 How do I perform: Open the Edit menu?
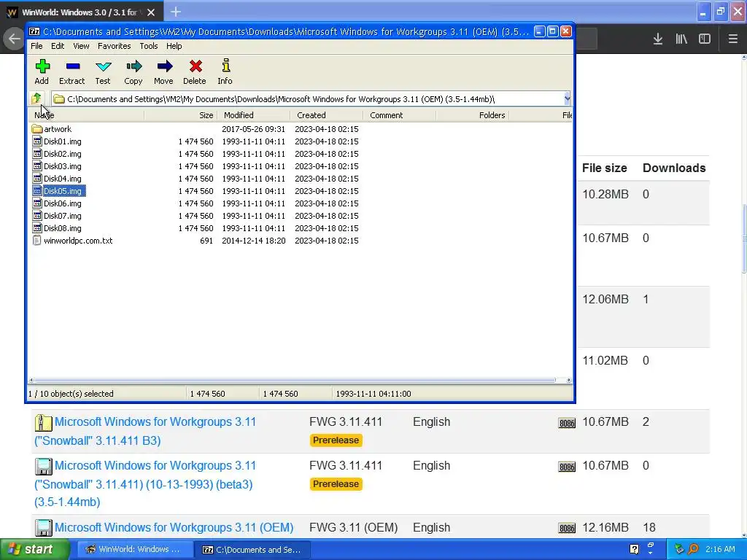point(58,46)
